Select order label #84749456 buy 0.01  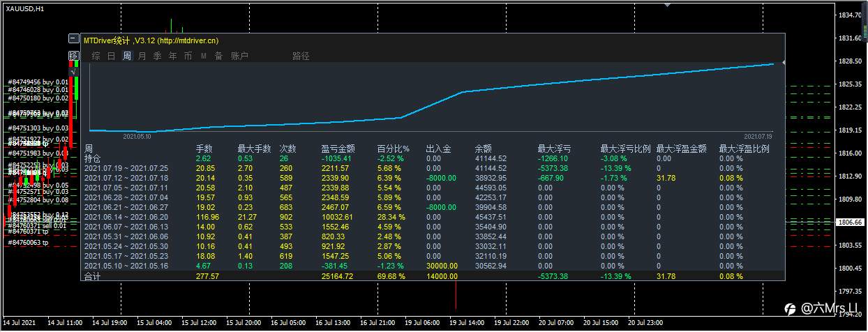pyautogui.click(x=38, y=82)
